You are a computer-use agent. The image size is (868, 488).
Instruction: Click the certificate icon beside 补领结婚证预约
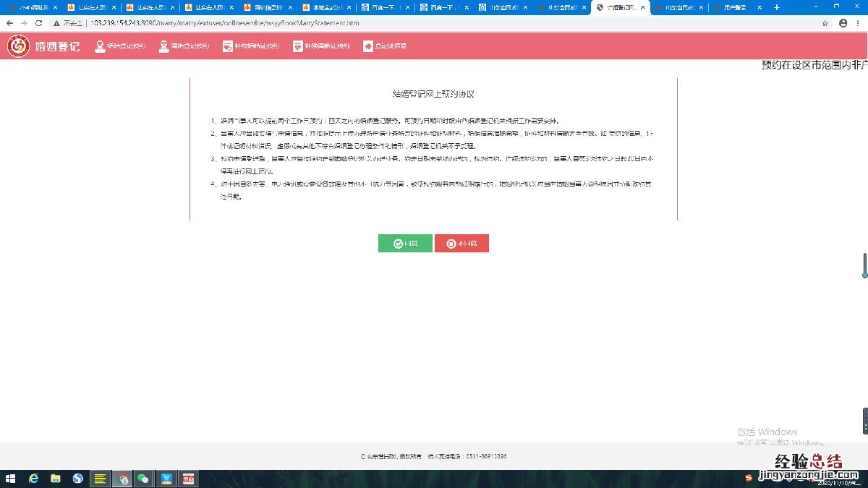coord(227,46)
